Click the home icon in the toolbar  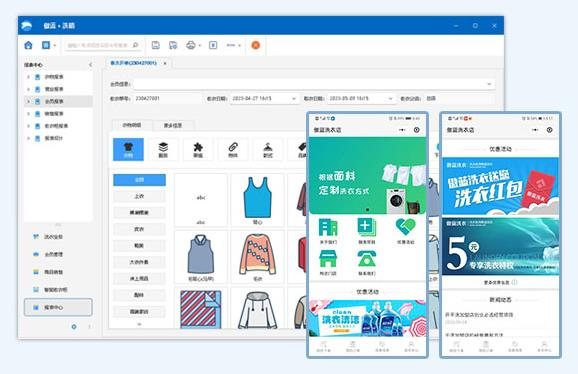click(28, 45)
